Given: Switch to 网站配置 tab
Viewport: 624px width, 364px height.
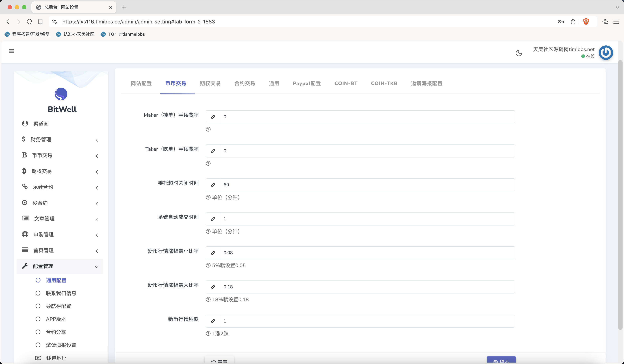Looking at the screenshot, I should coord(141,84).
